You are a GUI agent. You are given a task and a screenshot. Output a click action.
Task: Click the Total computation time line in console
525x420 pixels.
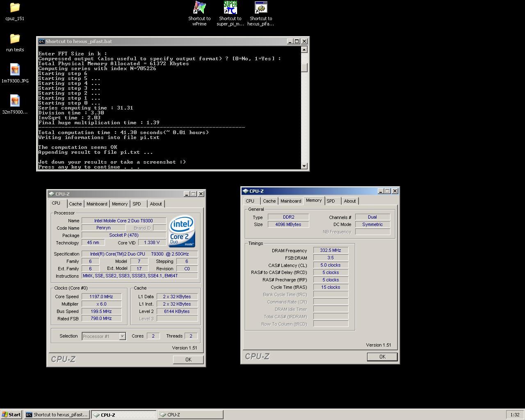123,132
